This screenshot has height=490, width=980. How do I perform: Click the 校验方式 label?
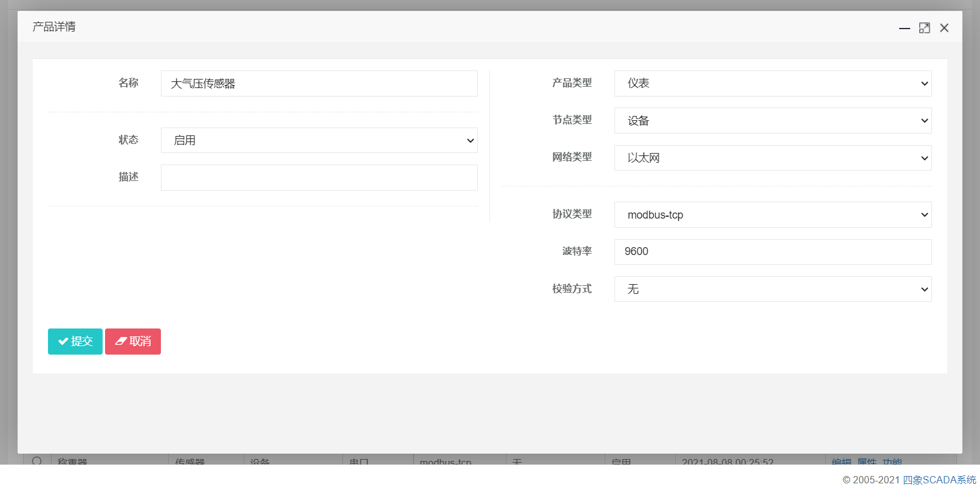click(x=572, y=288)
